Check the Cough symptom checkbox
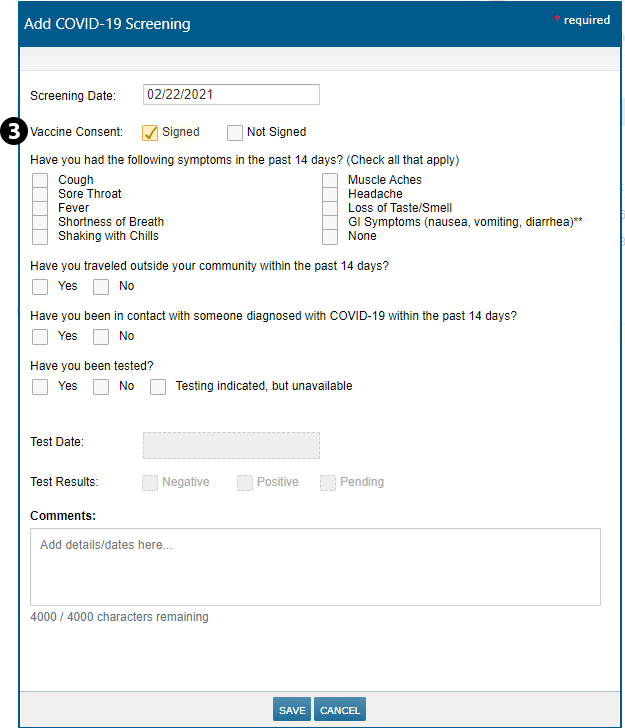Image resolution: width=625 pixels, height=728 pixels. click(40, 181)
